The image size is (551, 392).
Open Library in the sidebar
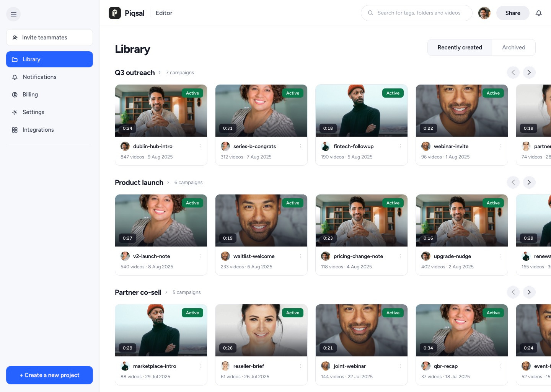coord(49,59)
